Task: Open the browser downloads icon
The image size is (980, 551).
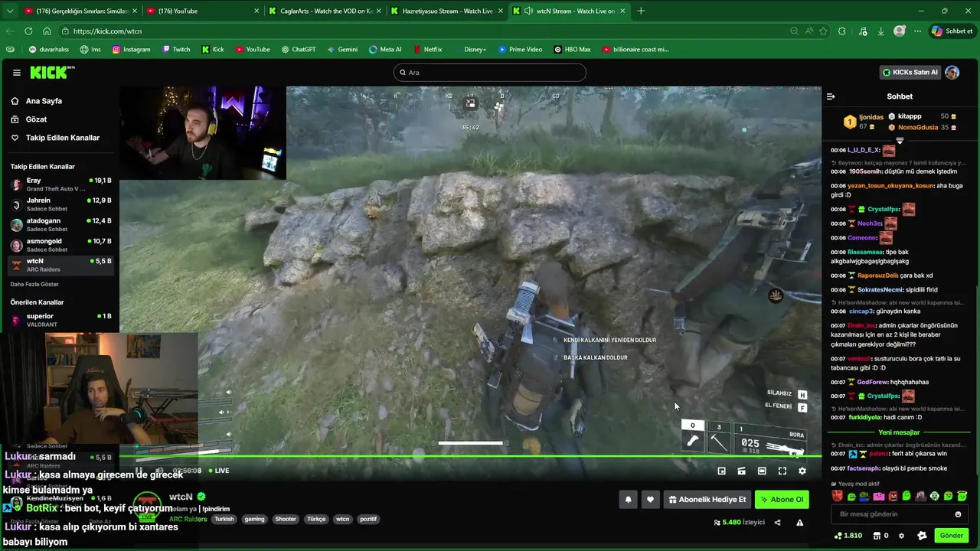Action: [x=880, y=31]
